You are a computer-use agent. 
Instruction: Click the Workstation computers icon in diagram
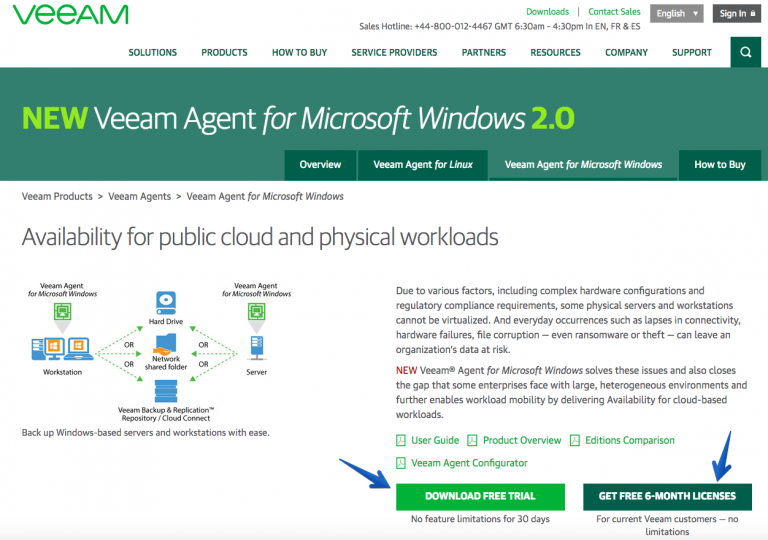tap(62, 349)
